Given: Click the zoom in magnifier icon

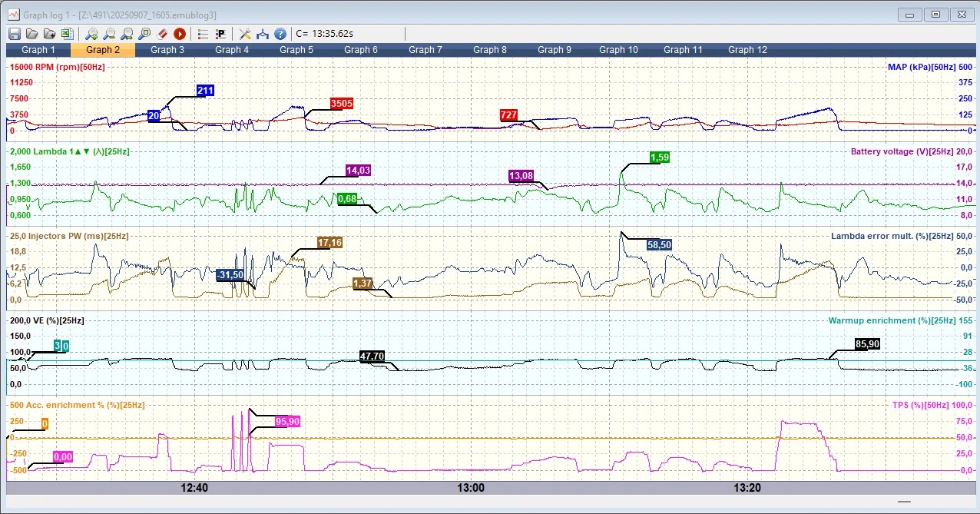Looking at the screenshot, I should coord(91,34).
